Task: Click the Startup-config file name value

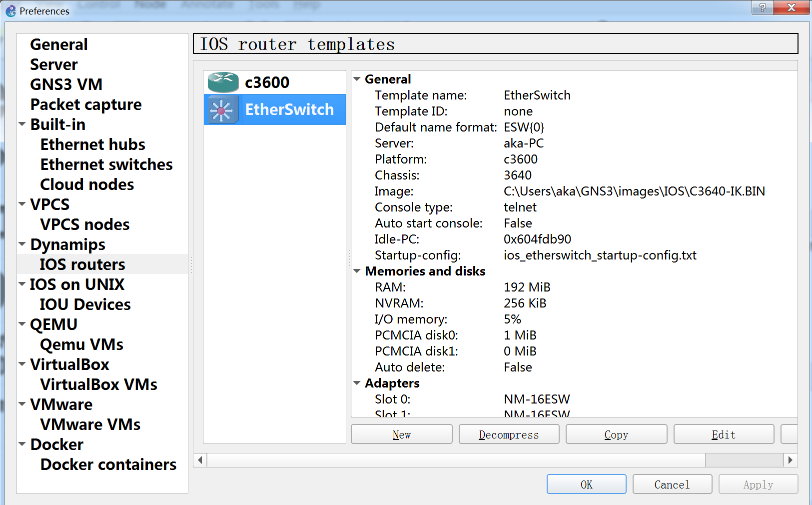Action: [x=600, y=255]
